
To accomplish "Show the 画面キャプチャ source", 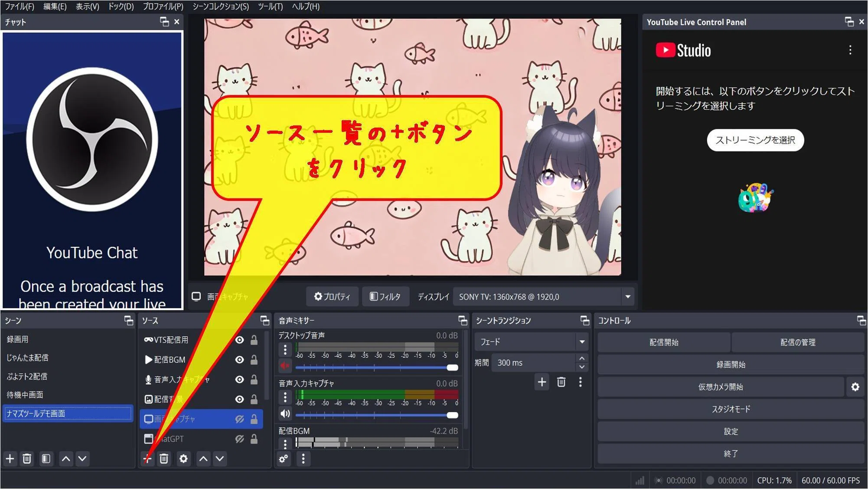I will [239, 419].
